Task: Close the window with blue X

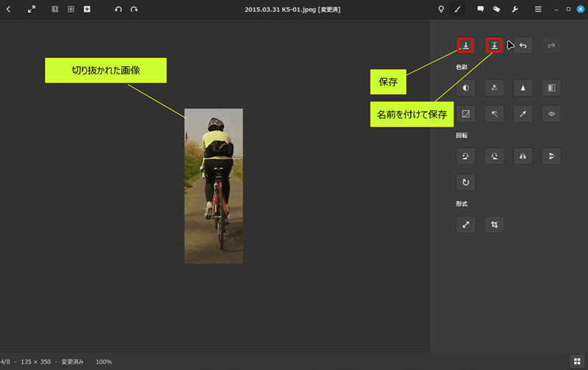Action: click(x=581, y=9)
